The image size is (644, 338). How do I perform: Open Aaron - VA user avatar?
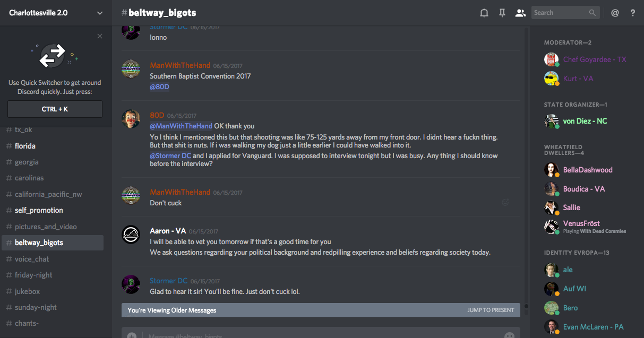131,234
